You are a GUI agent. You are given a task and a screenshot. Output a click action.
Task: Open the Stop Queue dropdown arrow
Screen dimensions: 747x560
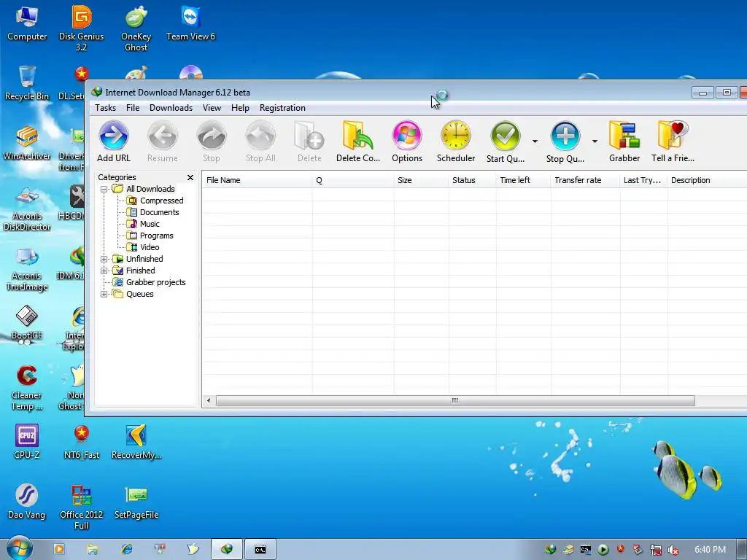coord(595,141)
